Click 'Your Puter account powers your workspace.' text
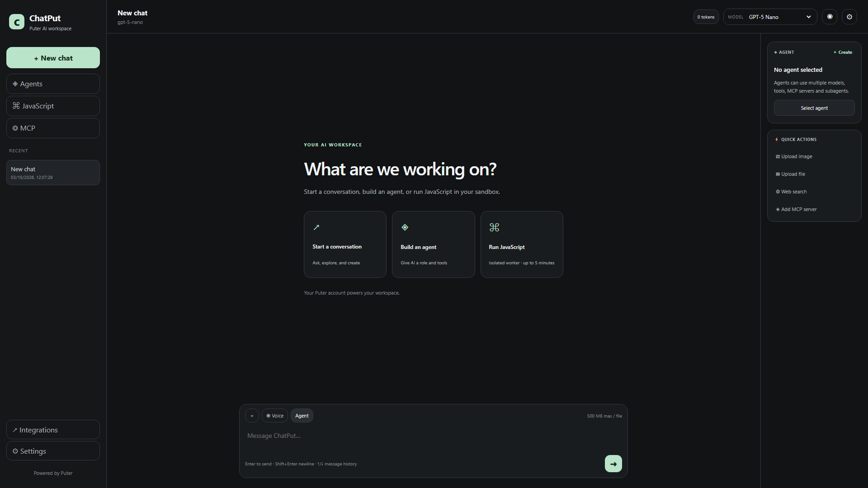 [352, 293]
